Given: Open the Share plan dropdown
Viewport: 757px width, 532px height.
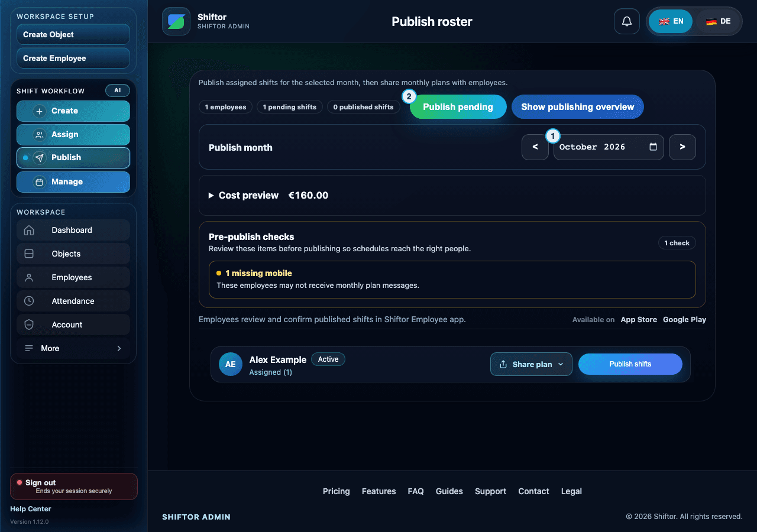Looking at the screenshot, I should (531, 364).
